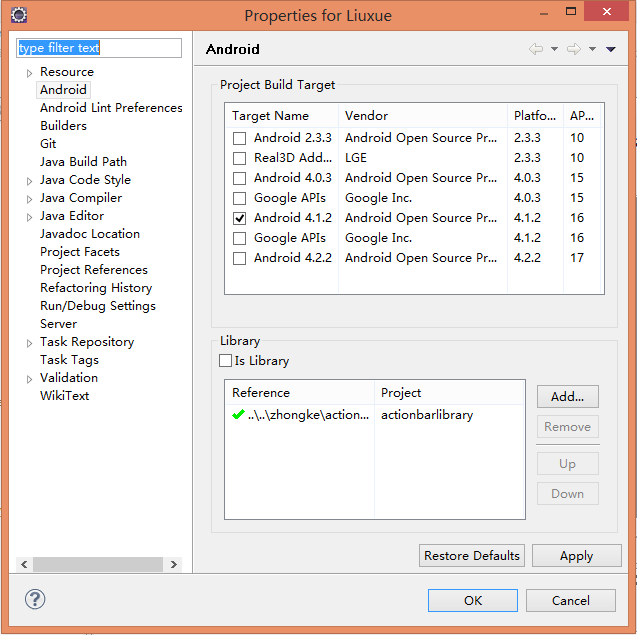Click the green checkmark on actionbarlibrary reference
Viewport: 637px width, 635px height.
pyautogui.click(x=237, y=414)
